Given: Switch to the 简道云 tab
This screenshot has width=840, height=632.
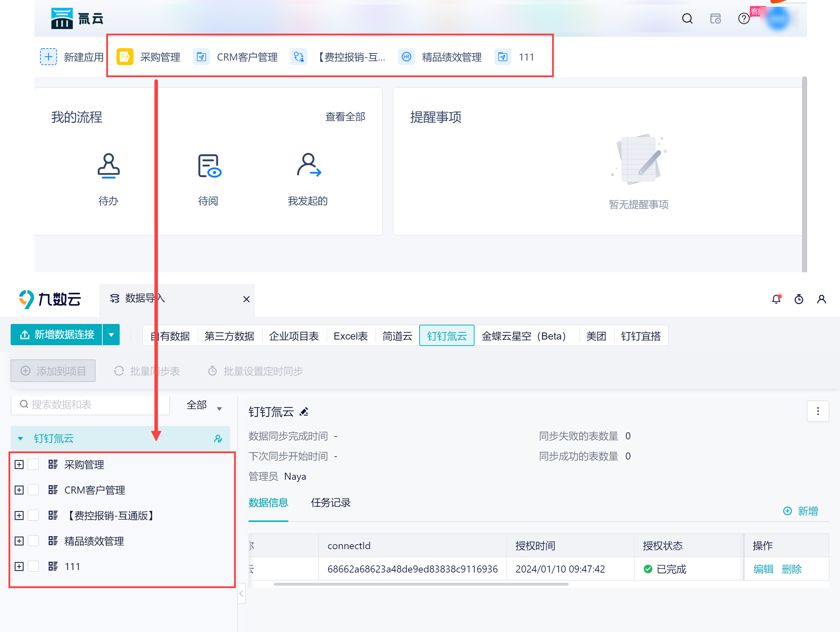Looking at the screenshot, I should click(x=397, y=336).
